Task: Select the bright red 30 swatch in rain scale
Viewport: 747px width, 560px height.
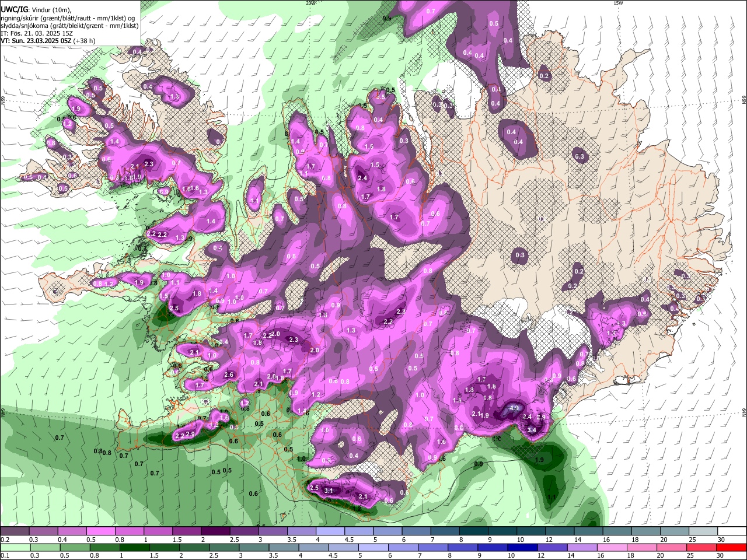Action: click(732, 547)
